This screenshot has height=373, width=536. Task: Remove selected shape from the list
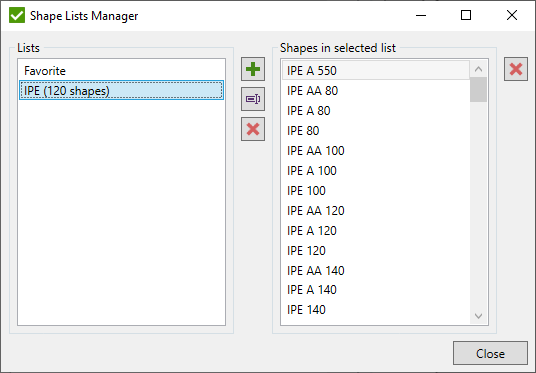[516, 69]
